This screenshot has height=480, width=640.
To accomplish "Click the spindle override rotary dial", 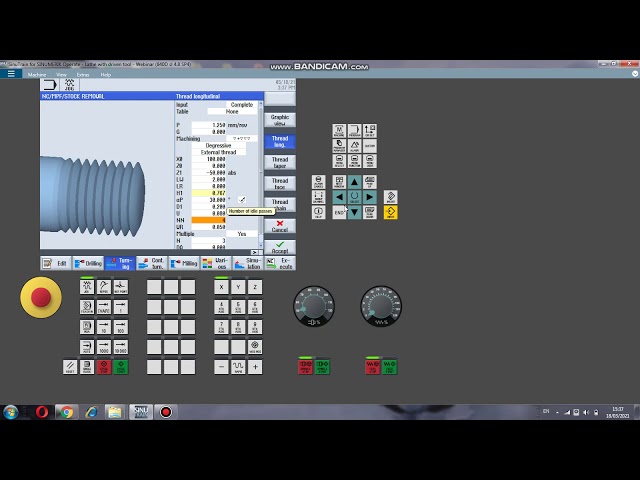I will 314,306.
